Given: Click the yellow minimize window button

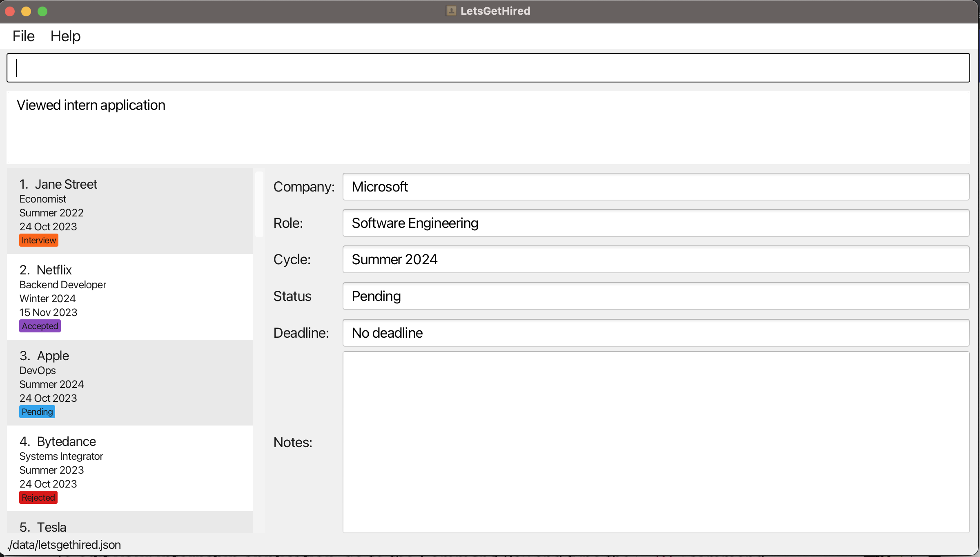Looking at the screenshot, I should click(x=26, y=11).
